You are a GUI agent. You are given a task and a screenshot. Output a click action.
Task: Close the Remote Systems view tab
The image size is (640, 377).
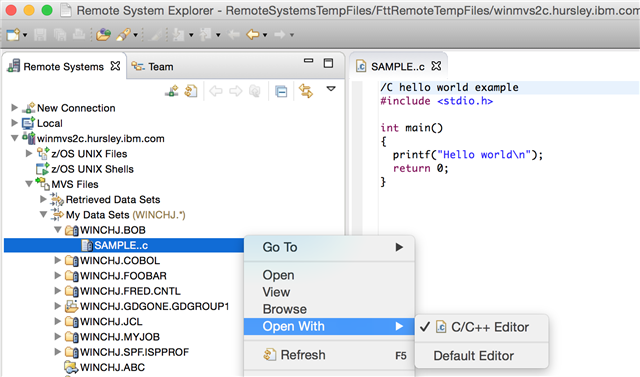tap(116, 66)
